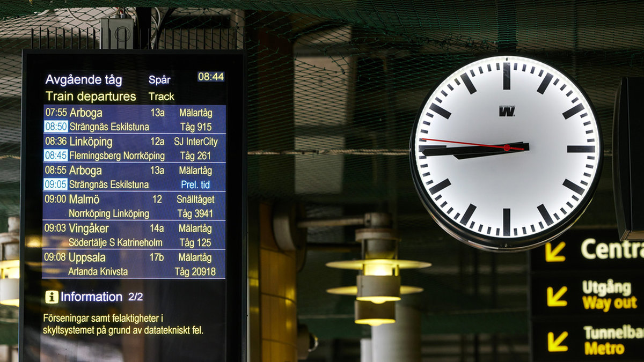Click the new time 08:45 highlighted box

click(56, 156)
